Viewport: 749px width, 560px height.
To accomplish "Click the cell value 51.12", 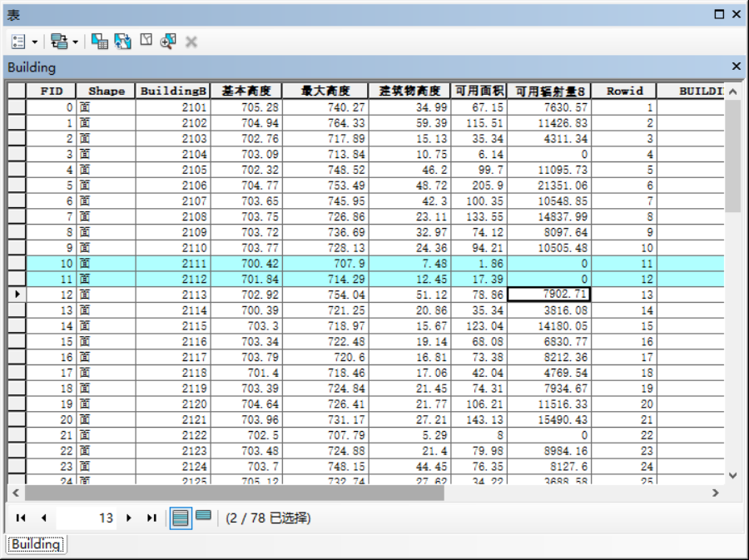I will click(409, 295).
